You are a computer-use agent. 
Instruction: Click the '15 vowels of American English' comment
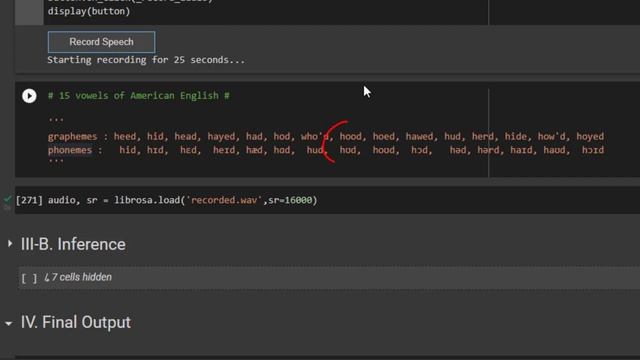coord(139,96)
